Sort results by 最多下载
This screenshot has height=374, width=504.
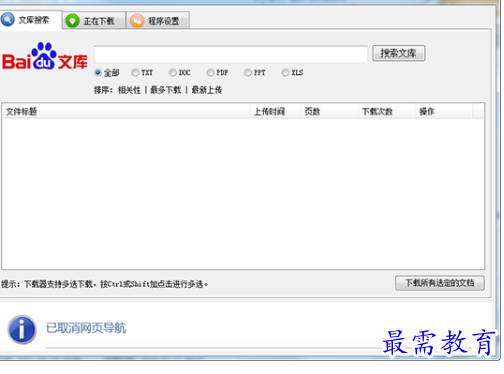pyautogui.click(x=166, y=90)
